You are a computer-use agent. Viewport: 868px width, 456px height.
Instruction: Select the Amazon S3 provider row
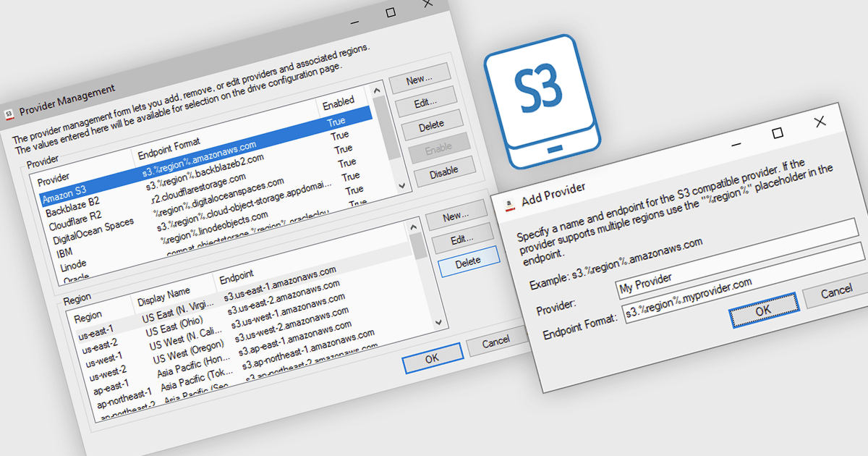205,155
